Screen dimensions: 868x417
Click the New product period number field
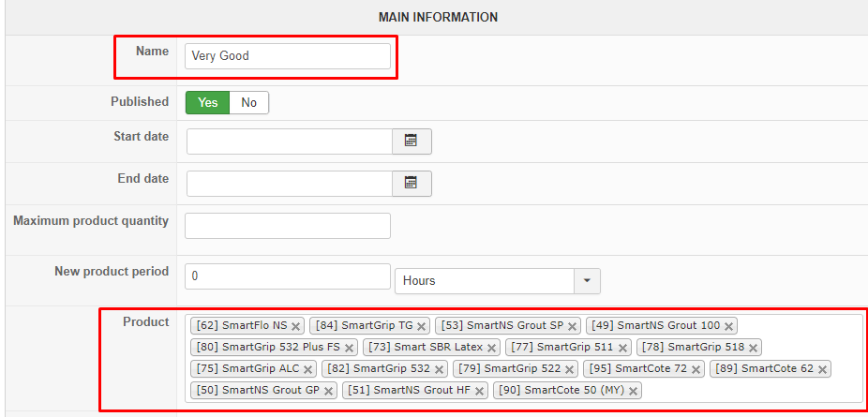pos(288,276)
